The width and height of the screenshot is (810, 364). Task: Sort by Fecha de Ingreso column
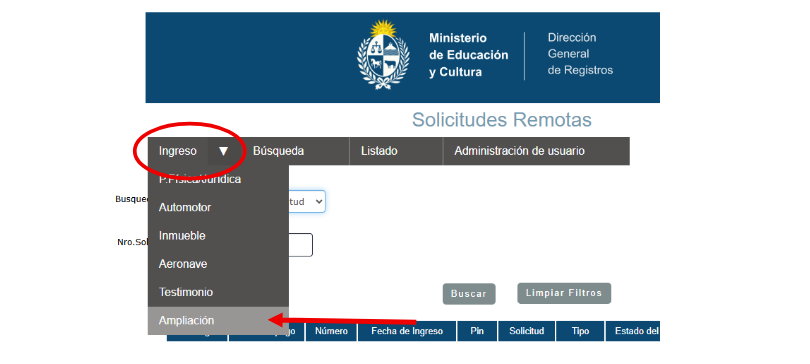(x=407, y=331)
